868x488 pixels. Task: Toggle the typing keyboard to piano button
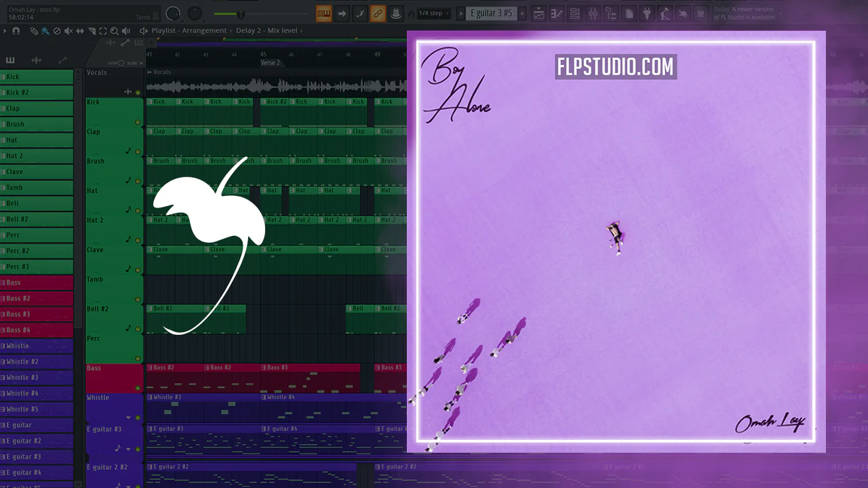pos(324,13)
